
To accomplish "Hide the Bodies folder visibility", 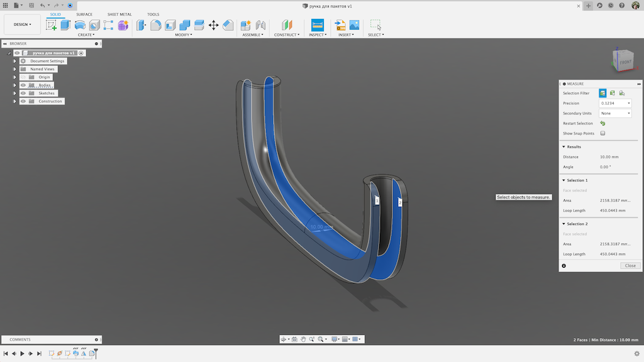I will point(23,85).
